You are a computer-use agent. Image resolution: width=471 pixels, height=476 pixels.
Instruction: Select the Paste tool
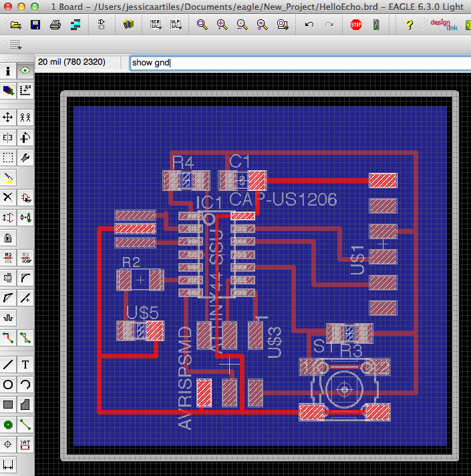coord(8,178)
